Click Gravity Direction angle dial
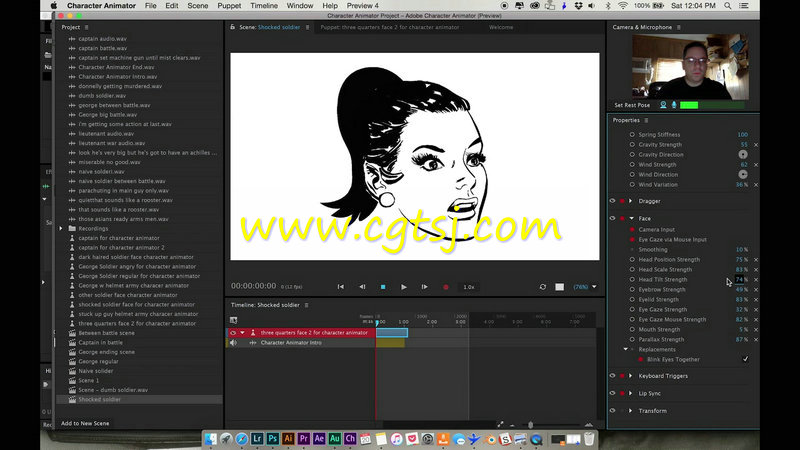The width and height of the screenshot is (800, 450). pos(743,154)
